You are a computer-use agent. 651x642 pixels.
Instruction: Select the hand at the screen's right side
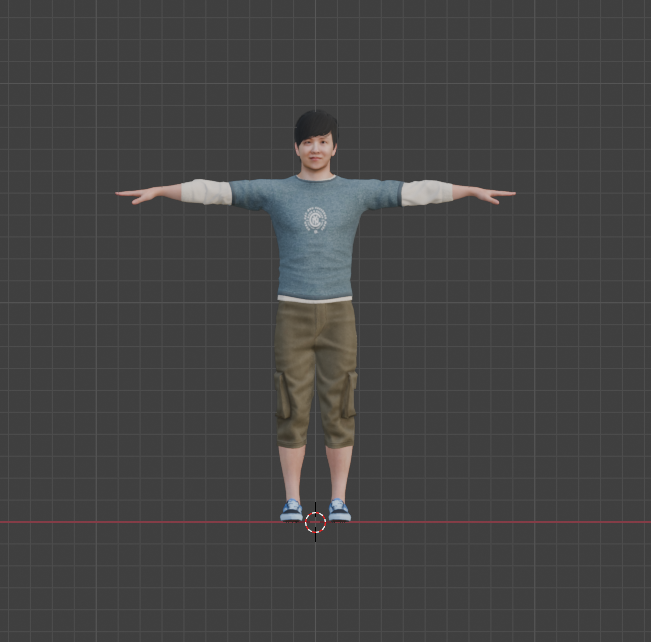coord(494,193)
